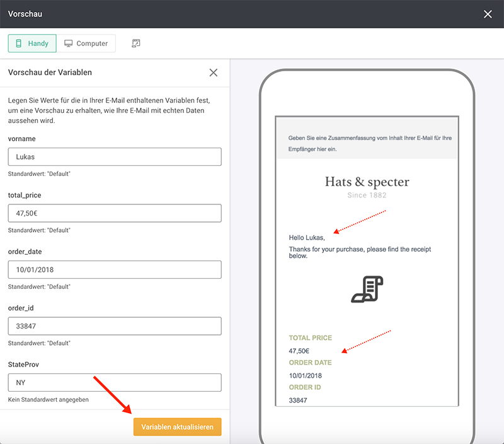
Task: Click into the order_id field
Action: (x=115, y=326)
